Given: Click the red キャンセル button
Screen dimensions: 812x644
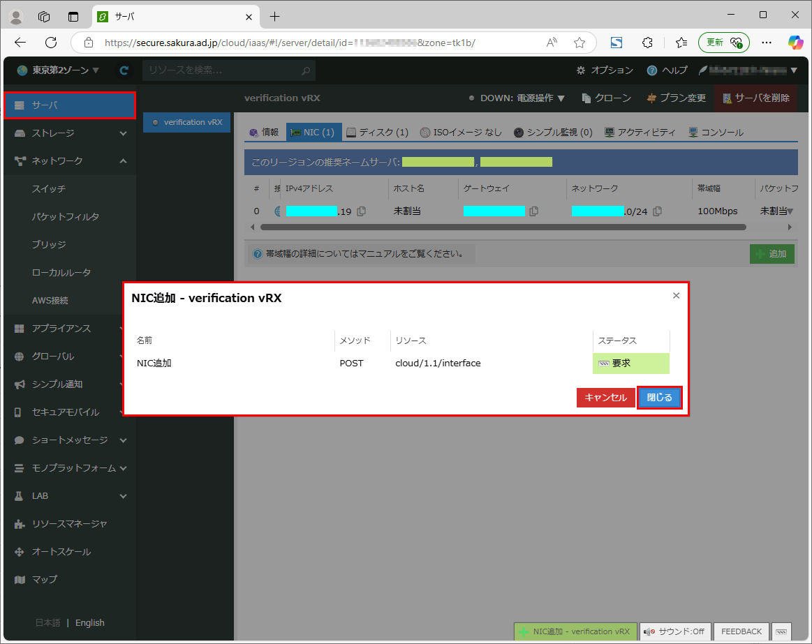Looking at the screenshot, I should [x=605, y=398].
